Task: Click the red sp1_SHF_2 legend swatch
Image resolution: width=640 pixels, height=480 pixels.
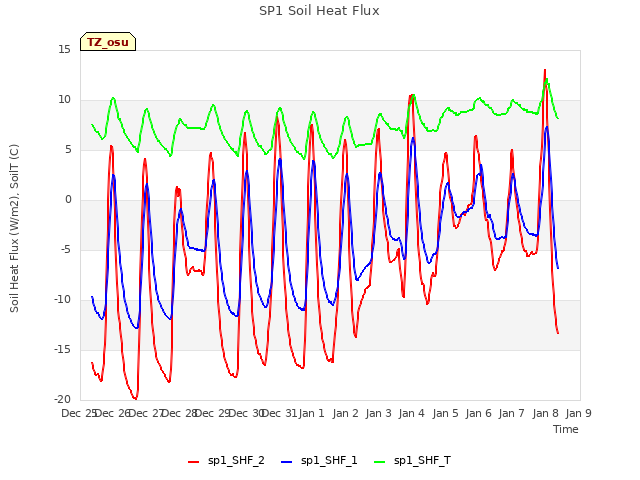Action: click(x=193, y=462)
